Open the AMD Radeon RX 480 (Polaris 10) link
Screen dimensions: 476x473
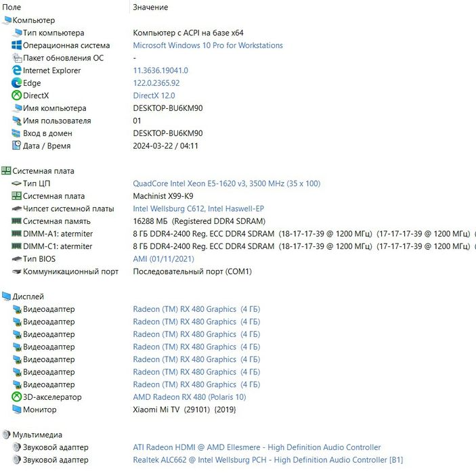point(190,397)
